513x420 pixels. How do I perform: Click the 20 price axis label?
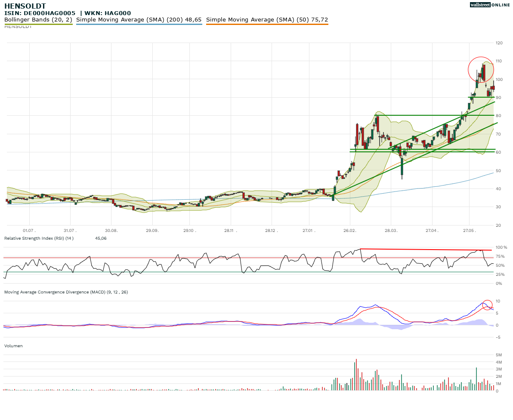(x=498, y=225)
